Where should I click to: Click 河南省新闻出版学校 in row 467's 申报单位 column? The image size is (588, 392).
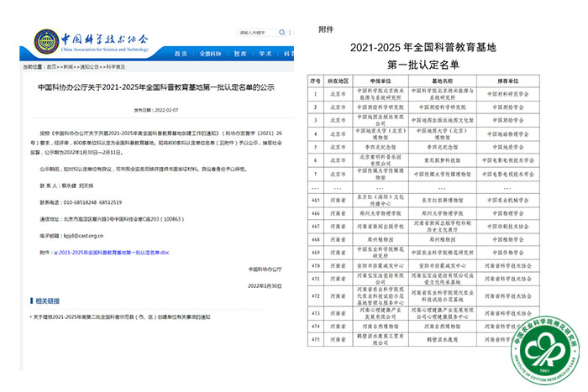[x=381, y=227]
